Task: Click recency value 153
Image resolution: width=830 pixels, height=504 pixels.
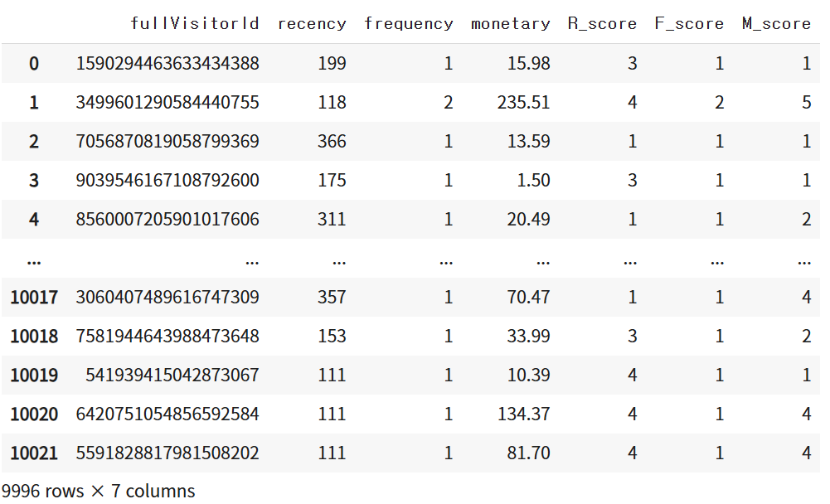Action: (332, 337)
